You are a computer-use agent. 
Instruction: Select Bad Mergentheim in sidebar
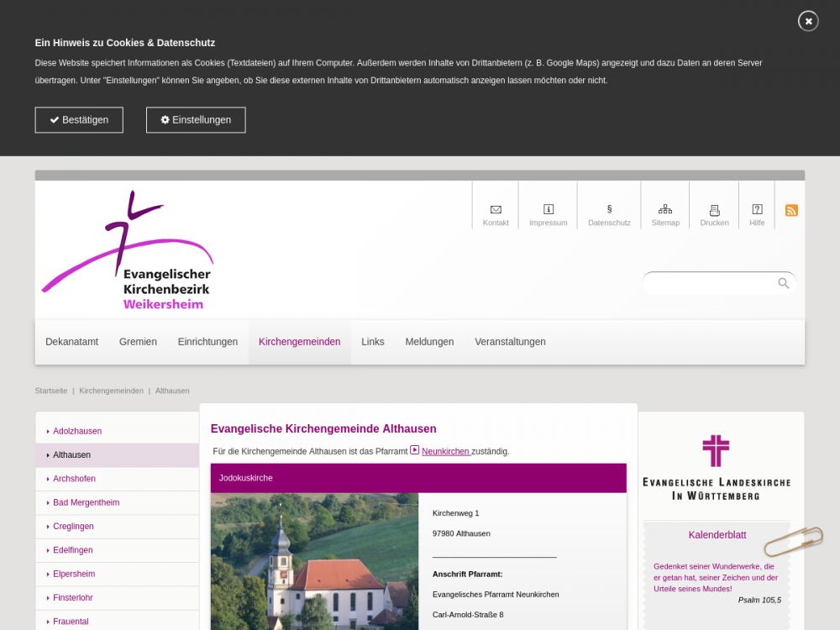tap(87, 502)
